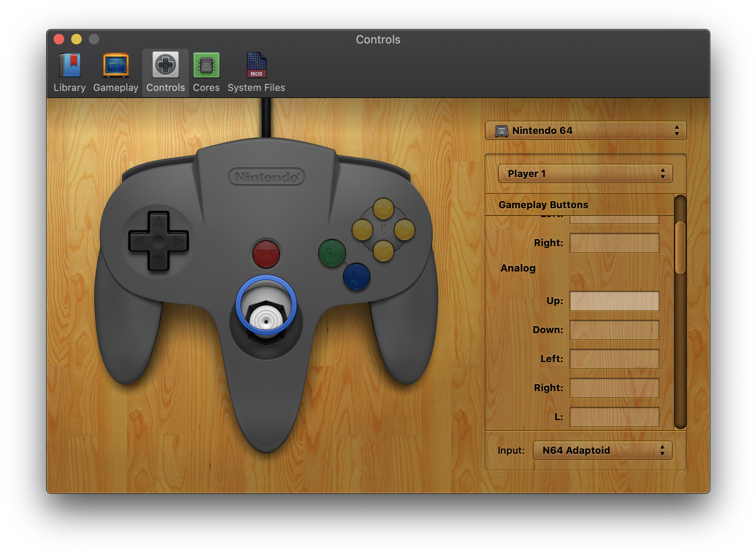Click the Nintendo 64 console icon

tap(501, 131)
